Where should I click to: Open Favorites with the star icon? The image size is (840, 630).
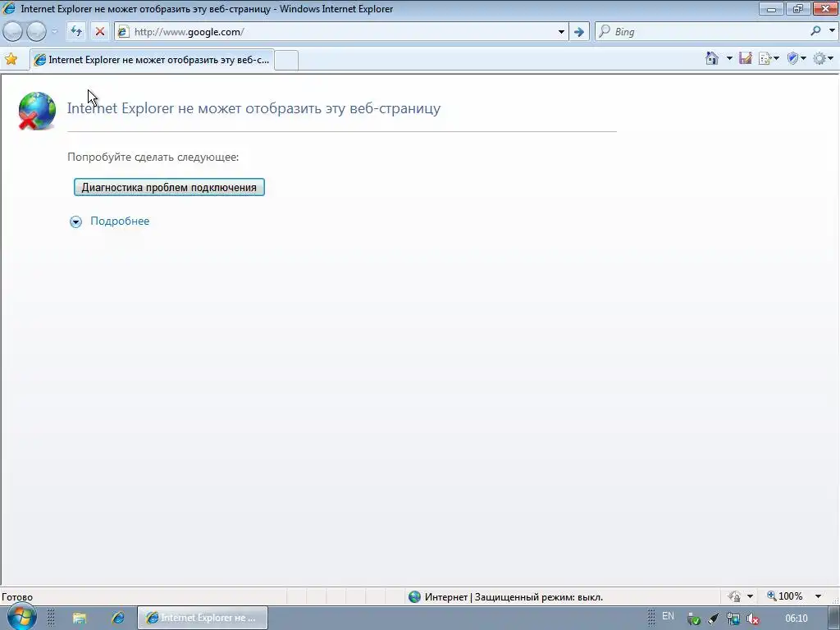click(x=11, y=59)
